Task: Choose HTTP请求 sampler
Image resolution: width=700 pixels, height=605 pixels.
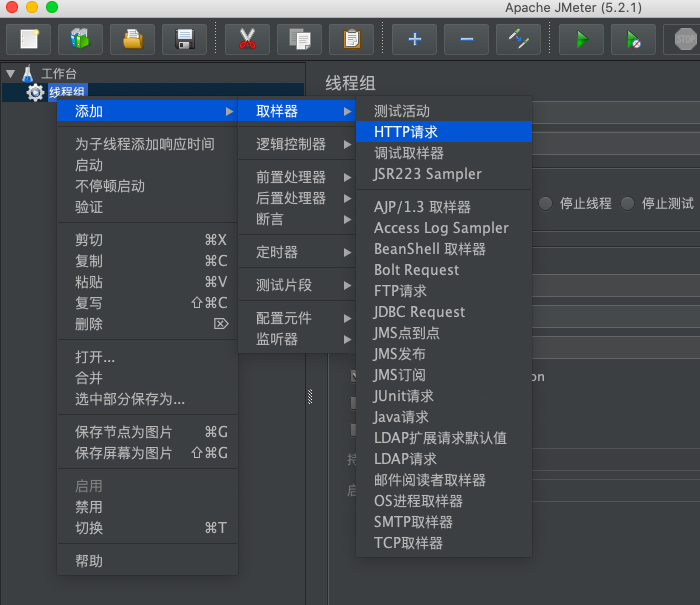Action: [444, 132]
